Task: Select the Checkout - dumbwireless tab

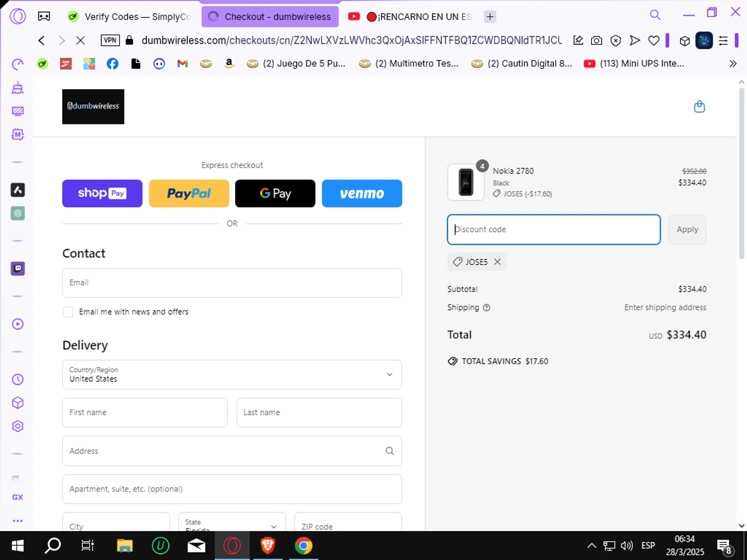Action: point(270,16)
